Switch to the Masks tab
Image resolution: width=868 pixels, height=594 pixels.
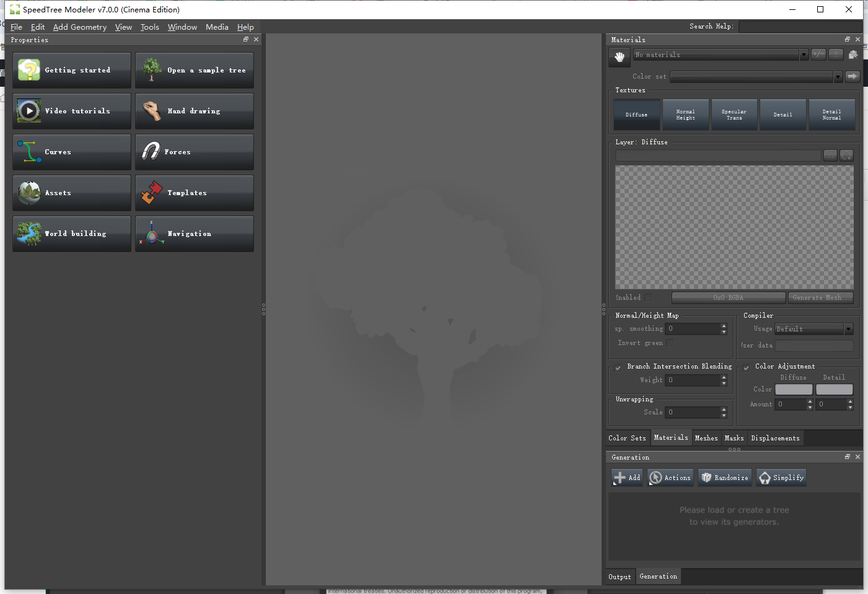pos(734,438)
